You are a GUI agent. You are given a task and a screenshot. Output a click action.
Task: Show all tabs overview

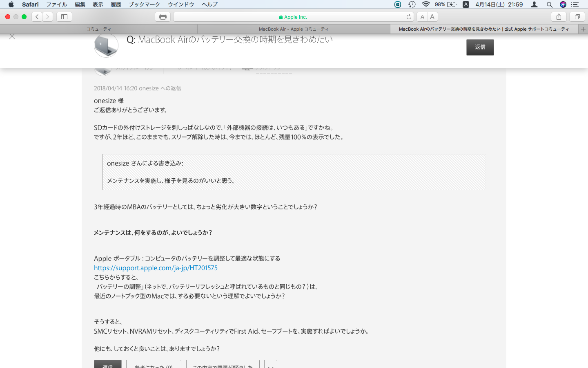pyautogui.click(x=577, y=17)
